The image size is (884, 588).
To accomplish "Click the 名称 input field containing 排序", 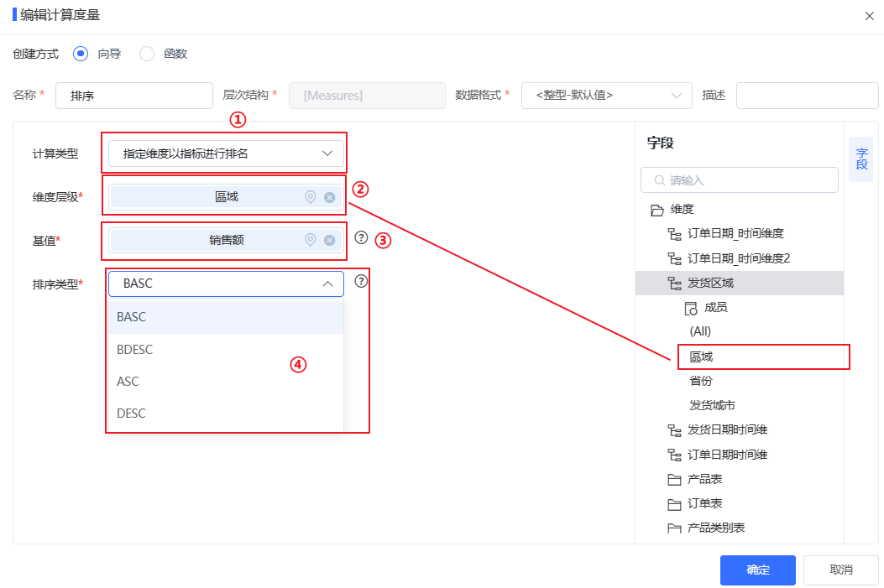I will 134,96.
